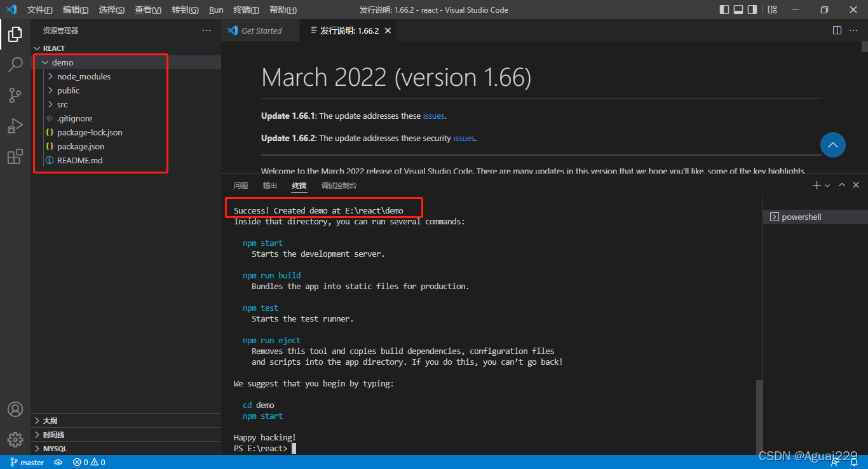Click the publish to cloud status icon

coord(58,462)
